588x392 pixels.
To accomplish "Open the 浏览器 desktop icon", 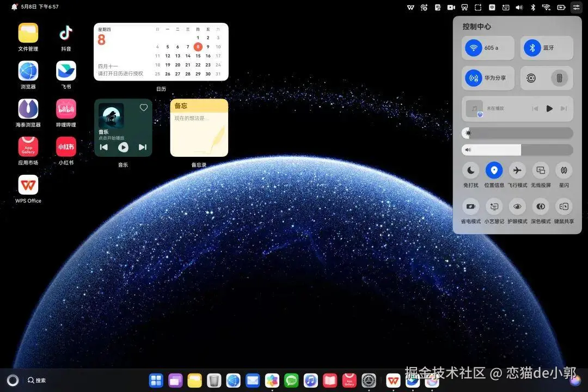I will tap(28, 71).
